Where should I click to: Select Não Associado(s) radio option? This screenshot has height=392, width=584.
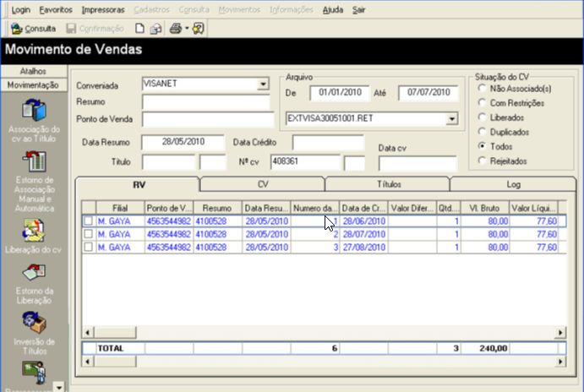[x=483, y=88]
